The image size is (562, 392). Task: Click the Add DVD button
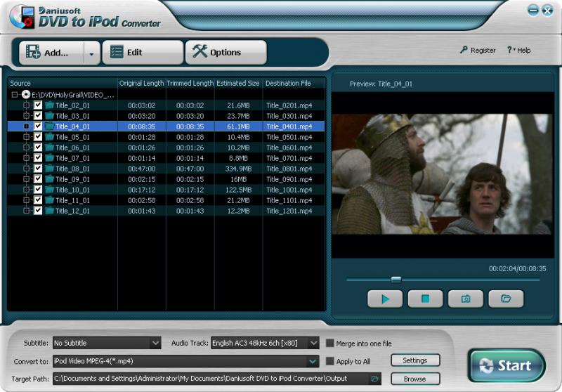tap(49, 52)
